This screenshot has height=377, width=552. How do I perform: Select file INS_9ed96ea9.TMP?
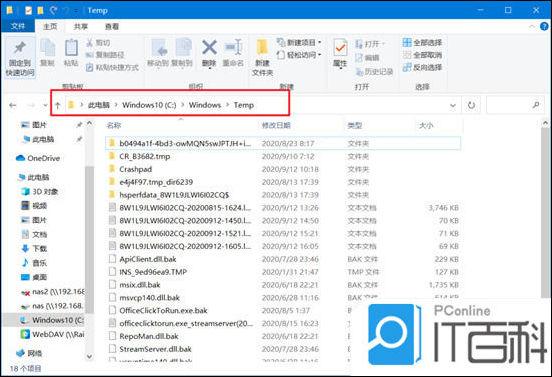[x=282, y=272]
